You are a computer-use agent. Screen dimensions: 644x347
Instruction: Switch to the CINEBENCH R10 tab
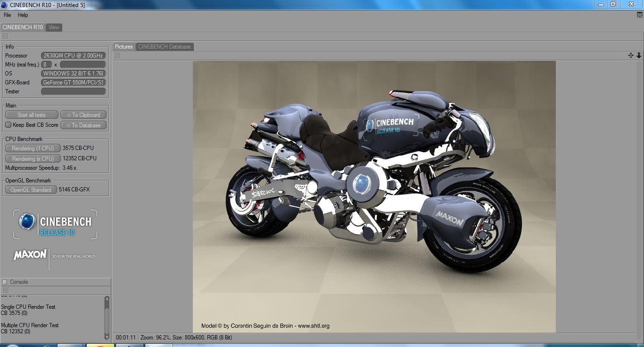[23, 27]
